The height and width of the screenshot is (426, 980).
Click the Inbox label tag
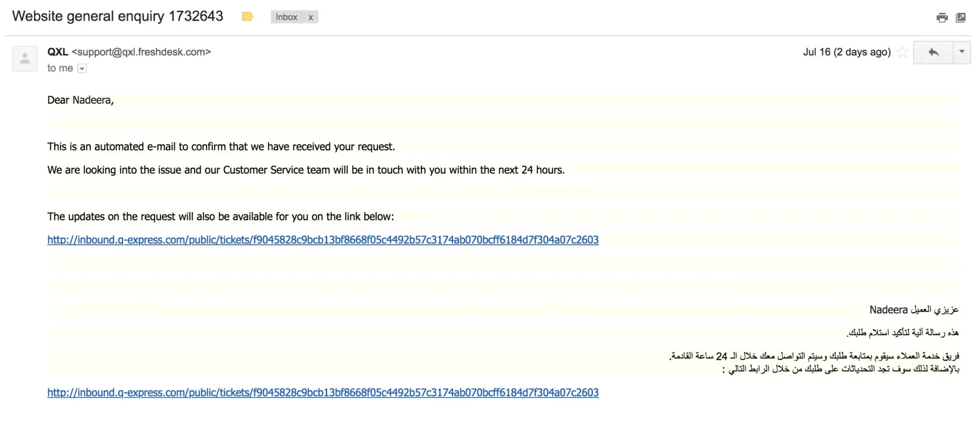[x=286, y=17]
